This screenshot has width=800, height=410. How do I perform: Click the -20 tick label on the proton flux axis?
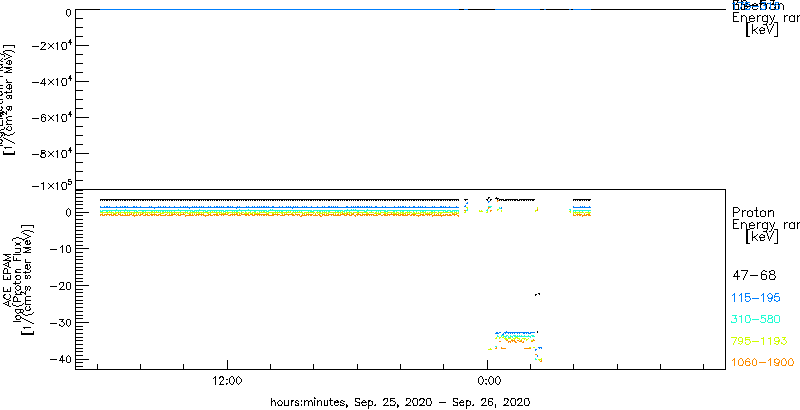click(59, 286)
